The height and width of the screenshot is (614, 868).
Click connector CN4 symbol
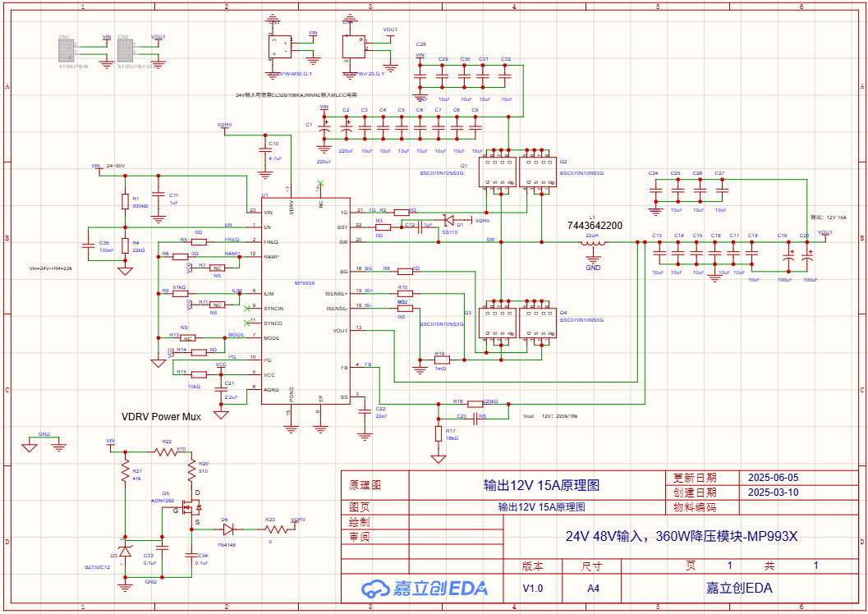pyautogui.click(x=354, y=47)
